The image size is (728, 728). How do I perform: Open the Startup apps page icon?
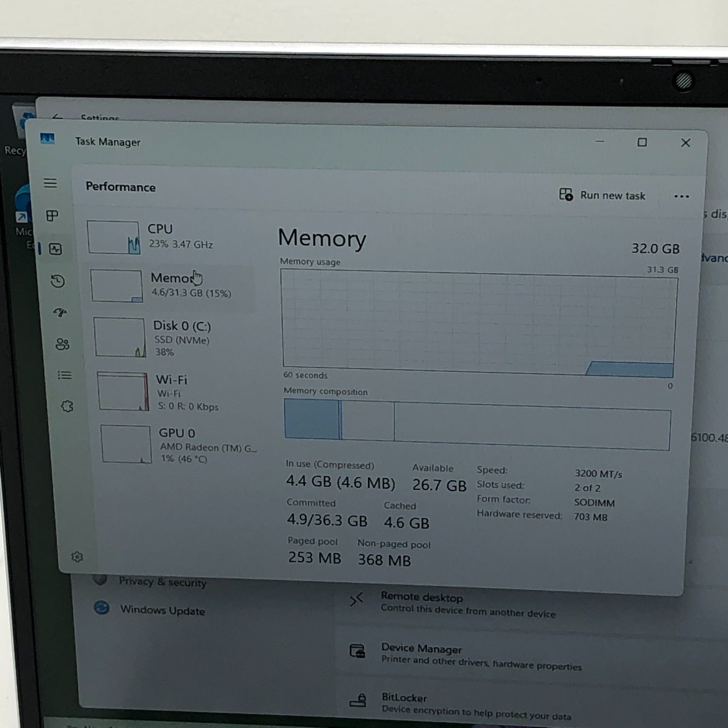pos(60,313)
